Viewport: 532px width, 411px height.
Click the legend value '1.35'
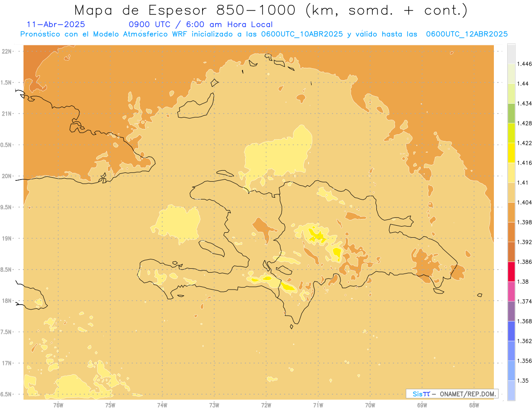click(522, 380)
